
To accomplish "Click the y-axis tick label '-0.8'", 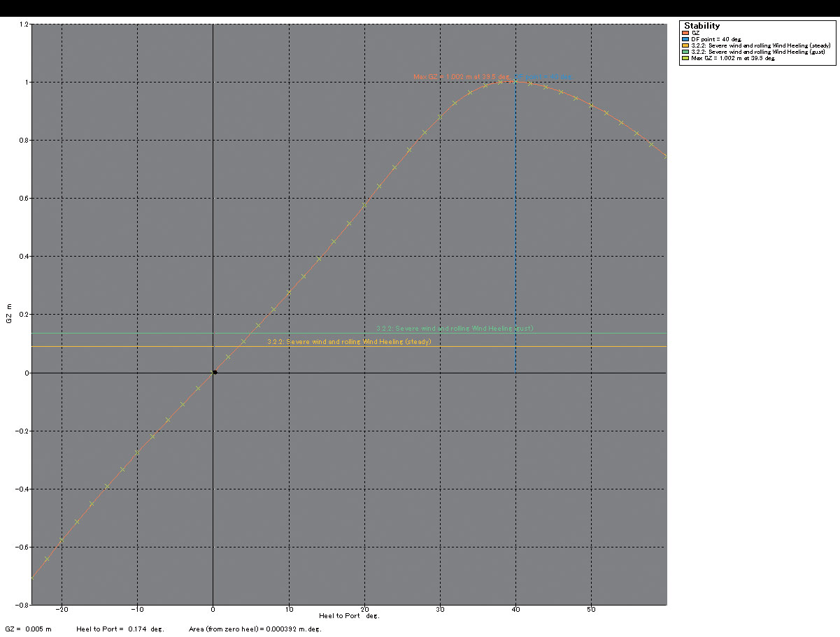I will 23,605.
